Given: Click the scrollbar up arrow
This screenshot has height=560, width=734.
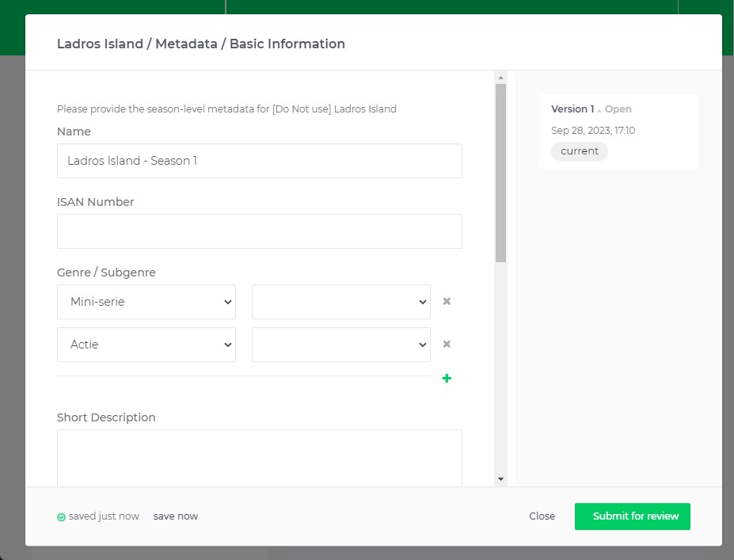Looking at the screenshot, I should (500, 78).
